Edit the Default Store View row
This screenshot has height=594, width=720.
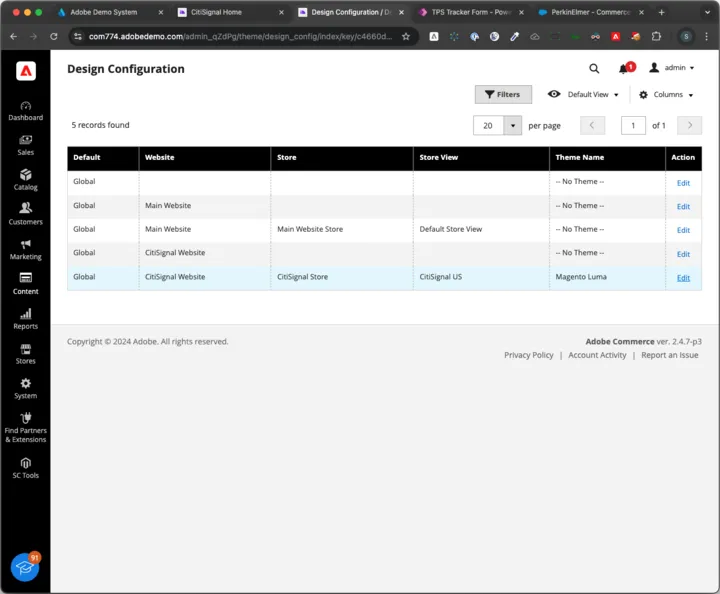pos(683,230)
